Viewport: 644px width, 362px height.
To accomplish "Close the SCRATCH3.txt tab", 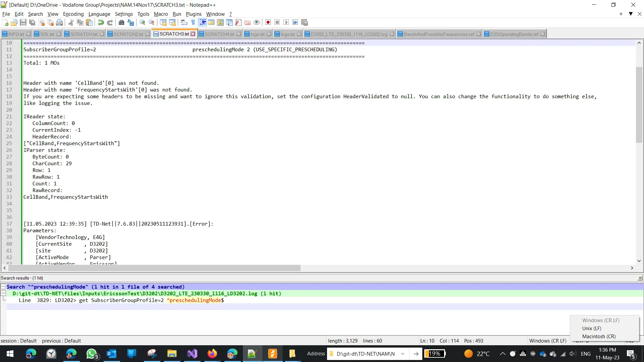I will pos(193,34).
